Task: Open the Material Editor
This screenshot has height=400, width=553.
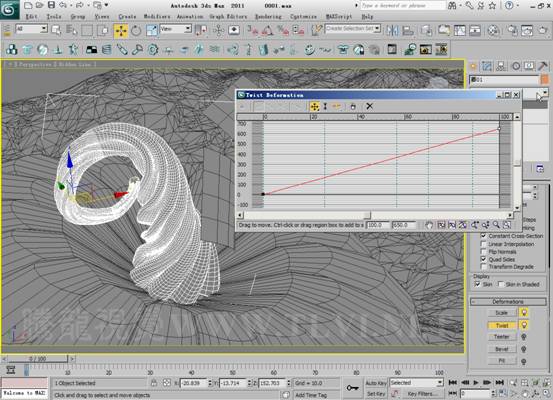Action: click(494, 31)
